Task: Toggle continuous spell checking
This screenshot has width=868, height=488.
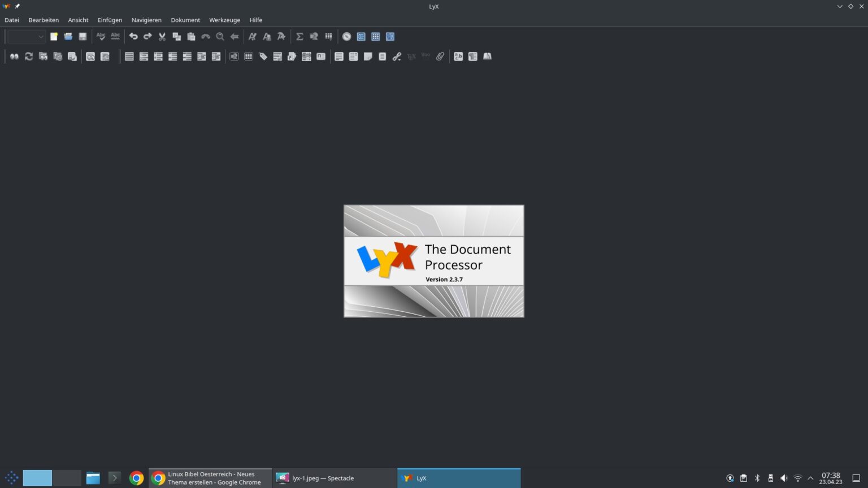Action: point(115,36)
